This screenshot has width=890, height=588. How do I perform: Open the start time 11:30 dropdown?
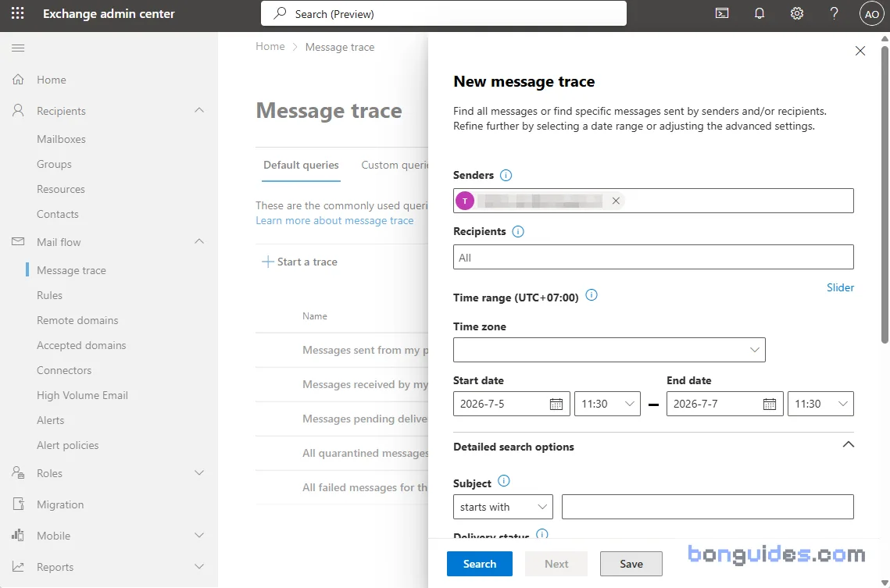click(x=607, y=404)
